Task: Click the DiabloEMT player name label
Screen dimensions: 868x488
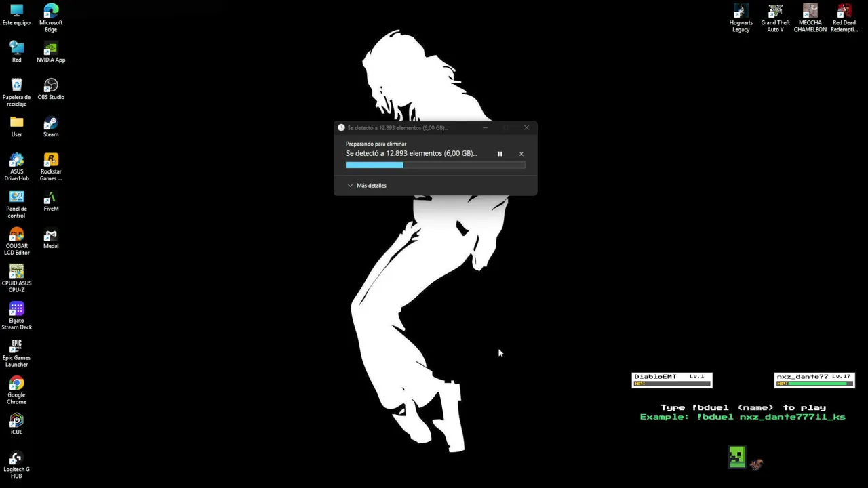Action: [x=655, y=377]
